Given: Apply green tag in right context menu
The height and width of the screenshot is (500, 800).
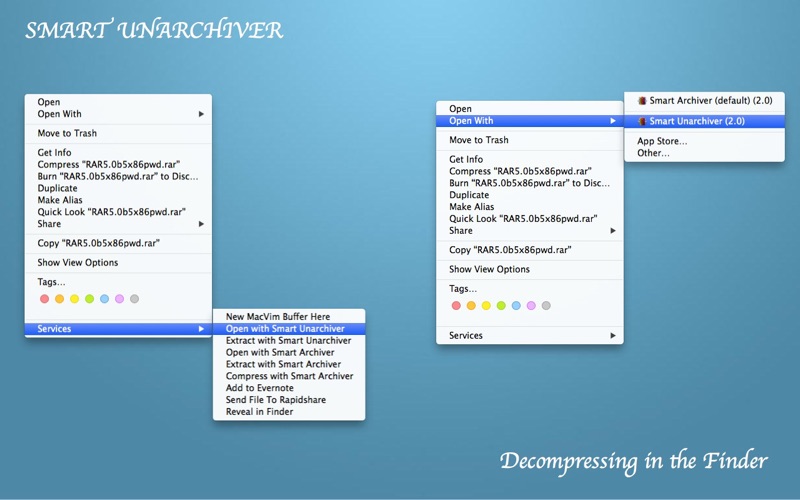Looking at the screenshot, I should click(x=501, y=306).
